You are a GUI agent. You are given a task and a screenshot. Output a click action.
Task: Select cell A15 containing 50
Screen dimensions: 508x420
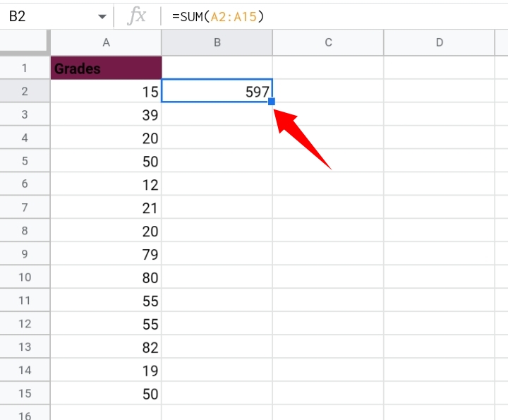106,393
